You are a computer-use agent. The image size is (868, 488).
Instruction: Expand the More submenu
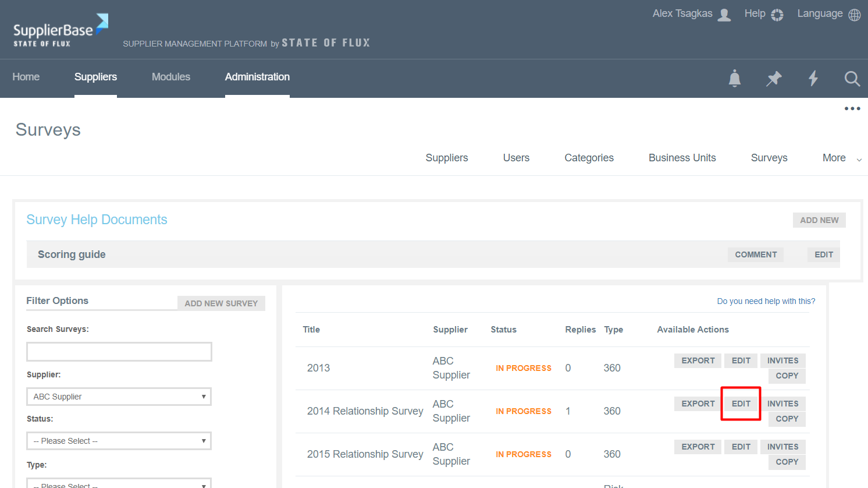(841, 158)
